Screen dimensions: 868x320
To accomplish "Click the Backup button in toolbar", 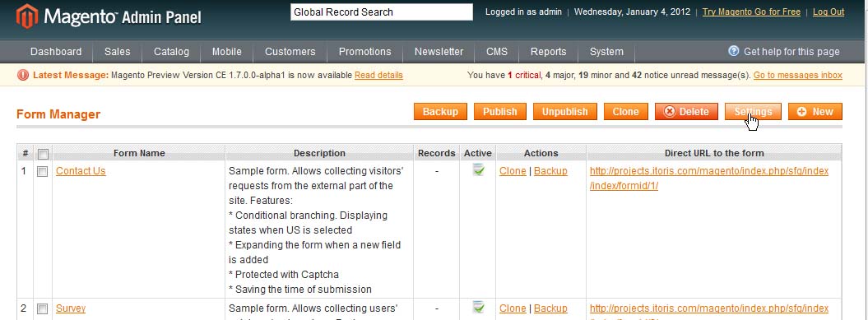I will click(x=440, y=111).
